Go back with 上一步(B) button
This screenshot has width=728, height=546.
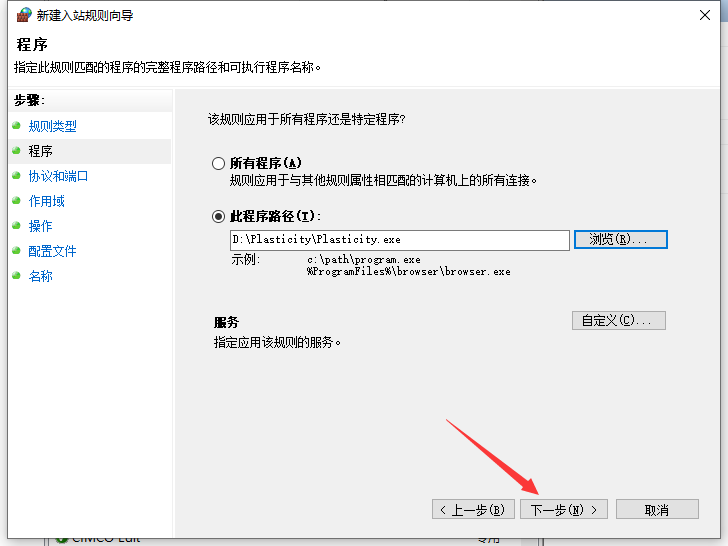point(474,509)
